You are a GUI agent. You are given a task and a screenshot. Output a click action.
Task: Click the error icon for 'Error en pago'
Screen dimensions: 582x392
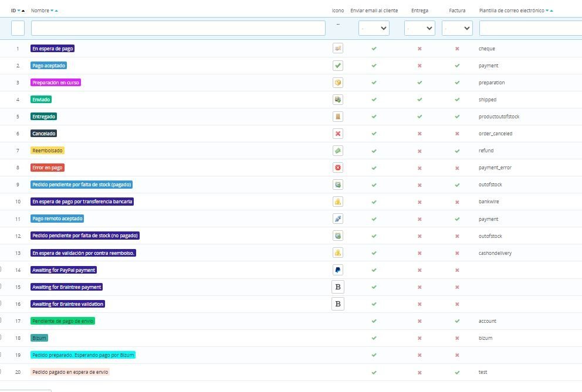338,168
